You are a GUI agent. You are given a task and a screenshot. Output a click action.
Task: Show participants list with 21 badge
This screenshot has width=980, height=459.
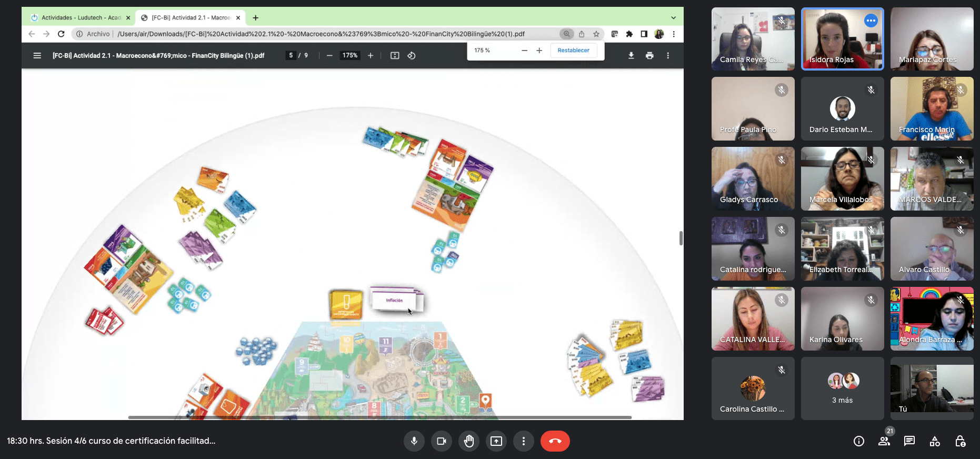click(x=884, y=441)
